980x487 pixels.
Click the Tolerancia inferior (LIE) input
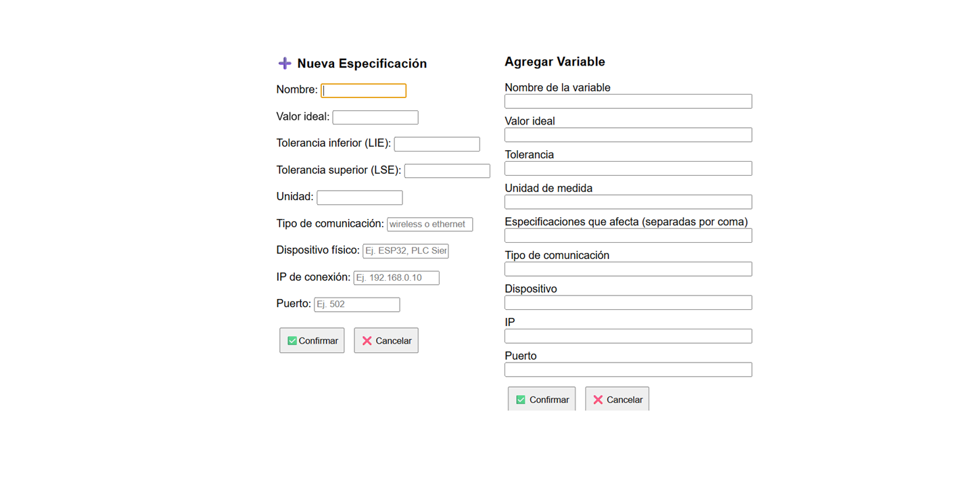click(436, 143)
